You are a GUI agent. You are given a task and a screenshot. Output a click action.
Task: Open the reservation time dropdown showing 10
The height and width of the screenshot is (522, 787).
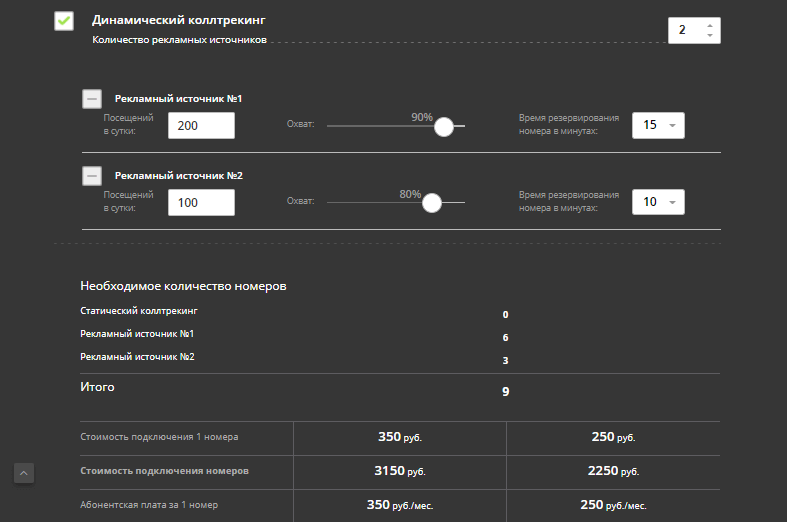[658, 202]
